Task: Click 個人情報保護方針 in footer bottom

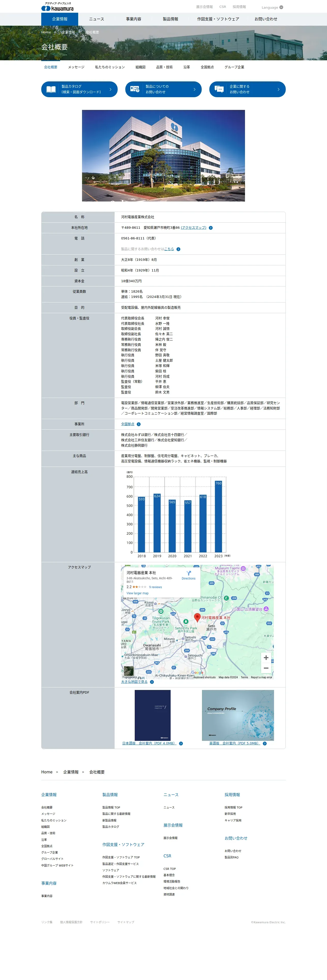Action: [71, 922]
